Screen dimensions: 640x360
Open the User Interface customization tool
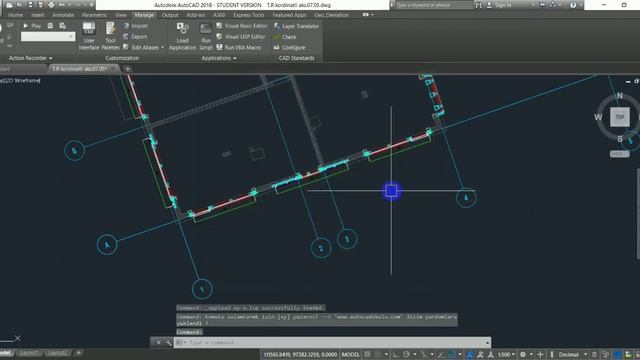(89, 36)
